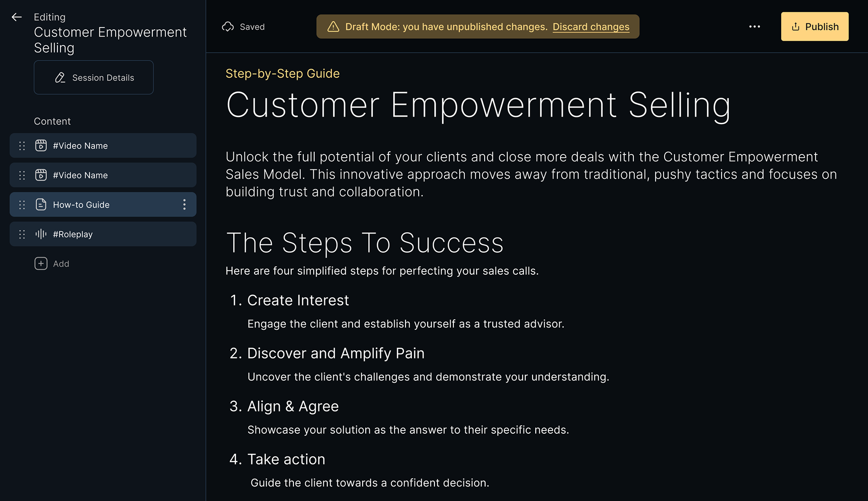Click the drag handle of second #Video Name
This screenshot has height=501, width=868.
pos(22,175)
